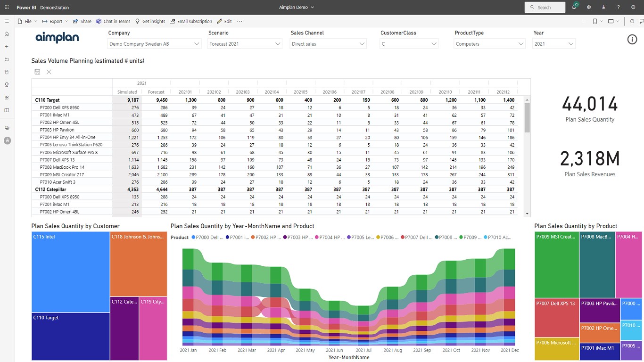Open notifications bell with 25 badge

[x=574, y=7]
